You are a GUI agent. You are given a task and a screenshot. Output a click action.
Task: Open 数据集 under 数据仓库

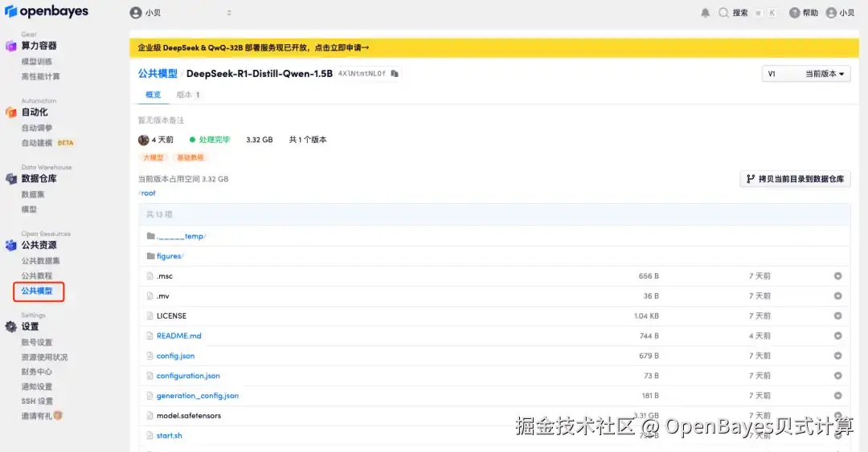(x=33, y=194)
